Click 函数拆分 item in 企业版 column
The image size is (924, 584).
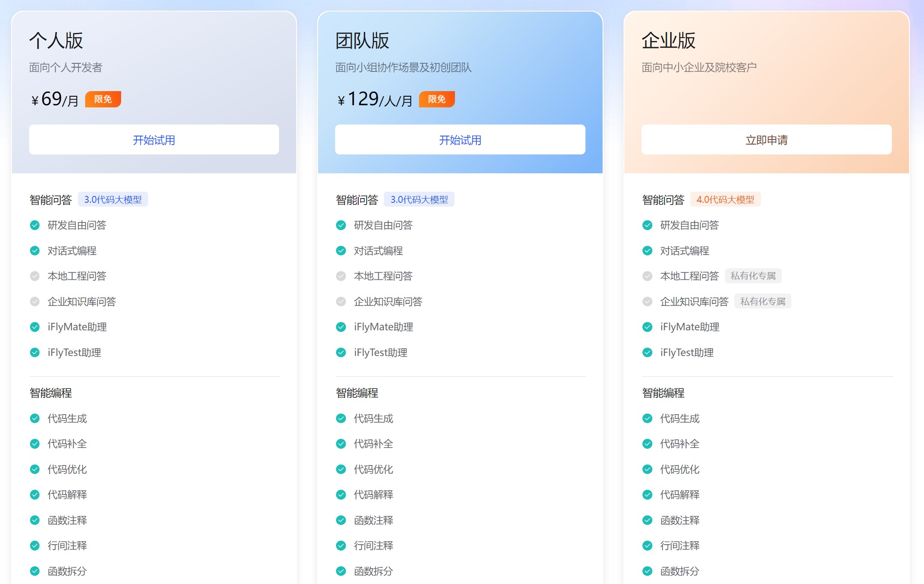679,571
